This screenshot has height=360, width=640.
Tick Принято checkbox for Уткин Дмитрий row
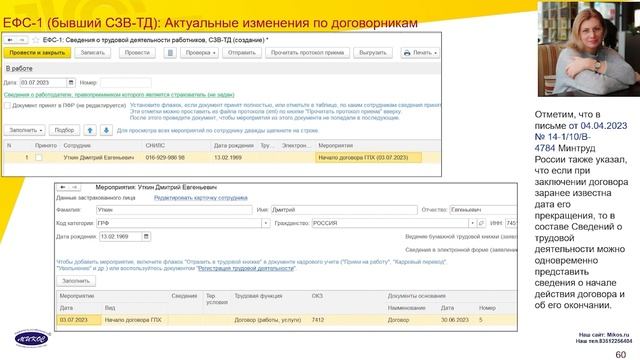(x=39, y=157)
